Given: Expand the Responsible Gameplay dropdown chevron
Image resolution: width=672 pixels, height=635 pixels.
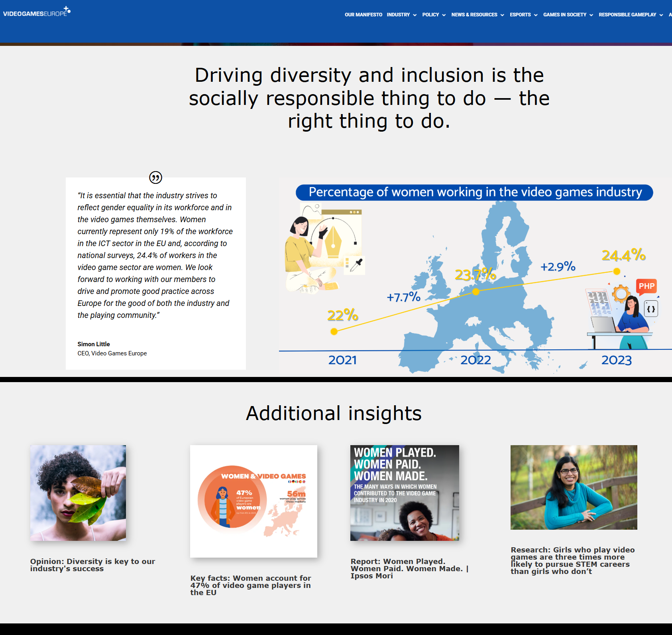Looking at the screenshot, I should click(661, 15).
